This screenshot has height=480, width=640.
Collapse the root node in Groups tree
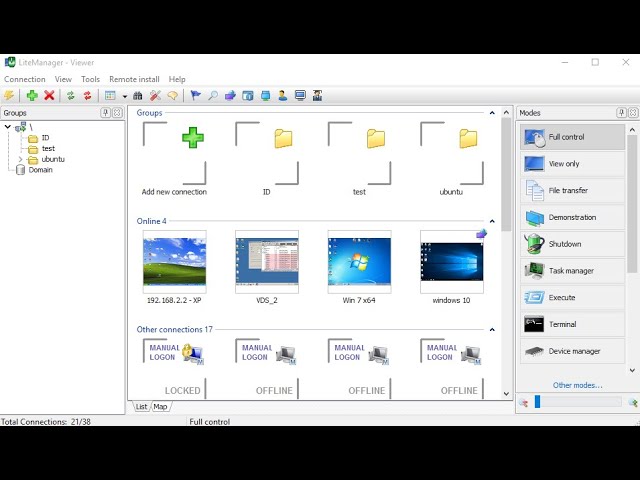[7, 127]
